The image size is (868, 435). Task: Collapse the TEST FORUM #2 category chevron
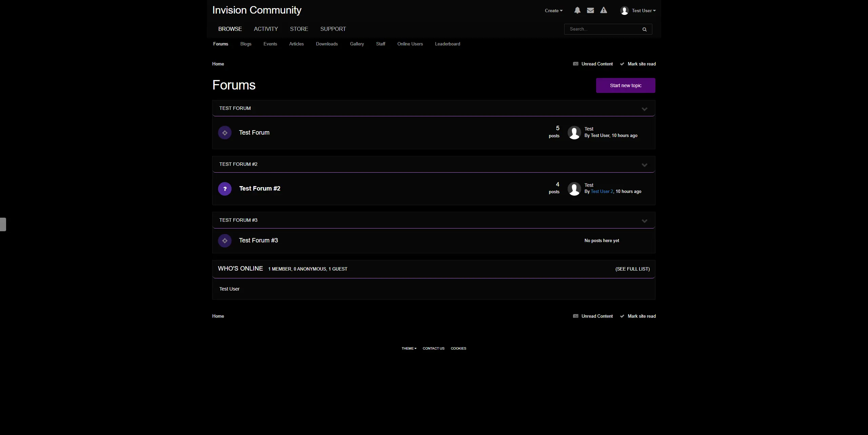[x=645, y=165]
